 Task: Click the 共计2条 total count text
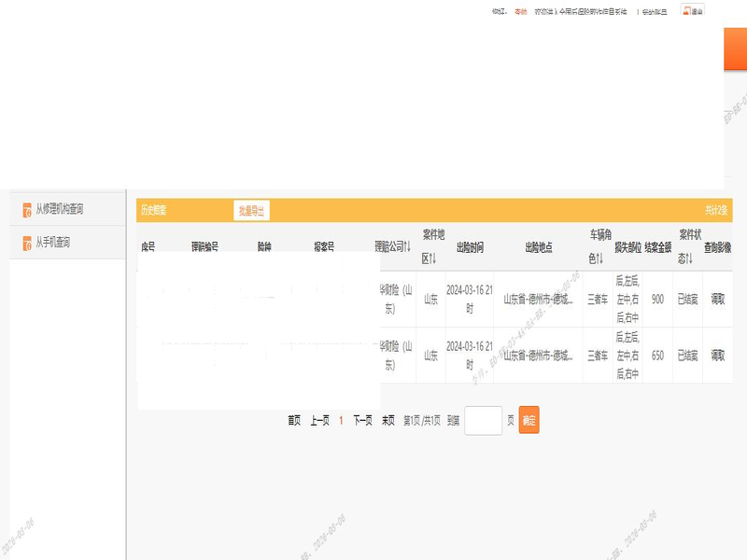(716, 210)
